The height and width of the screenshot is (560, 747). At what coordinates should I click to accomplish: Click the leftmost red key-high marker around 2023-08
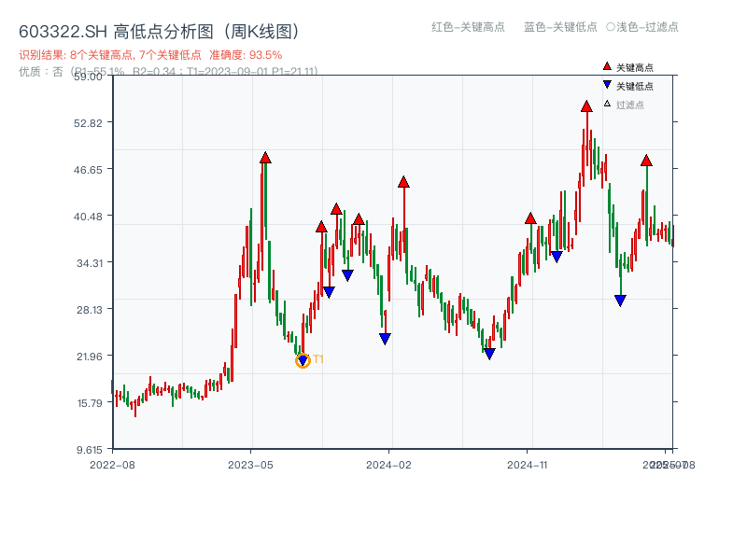click(x=320, y=225)
